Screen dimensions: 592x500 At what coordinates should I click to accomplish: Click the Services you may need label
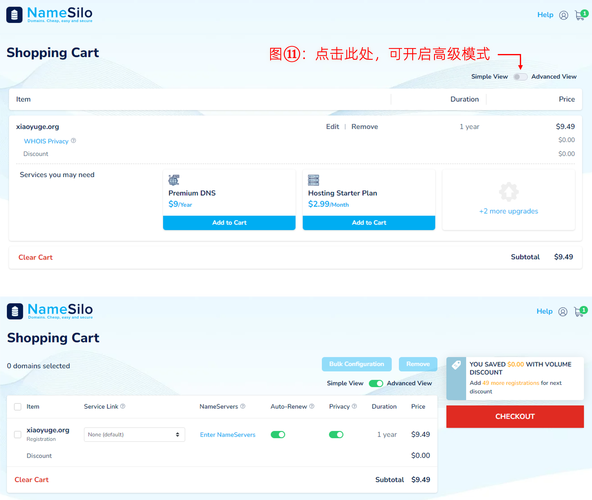click(57, 175)
